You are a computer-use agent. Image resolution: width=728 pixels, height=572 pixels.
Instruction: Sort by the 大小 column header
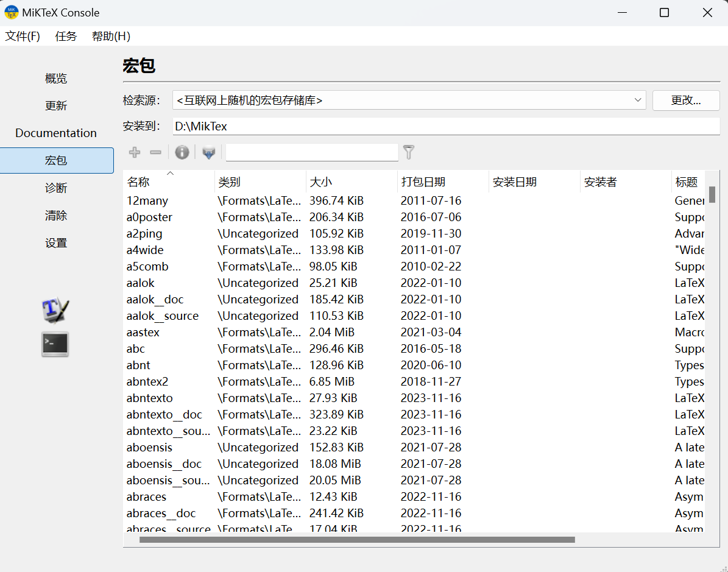click(x=352, y=182)
